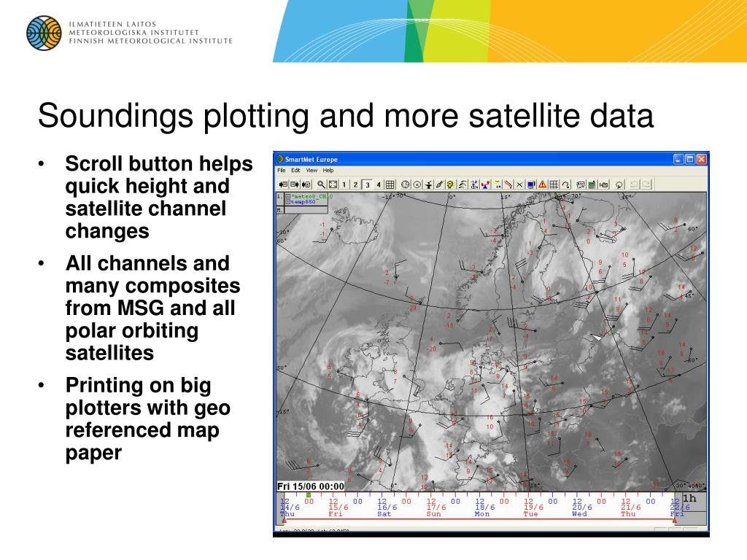Click the green notebook icon

pos(592,184)
